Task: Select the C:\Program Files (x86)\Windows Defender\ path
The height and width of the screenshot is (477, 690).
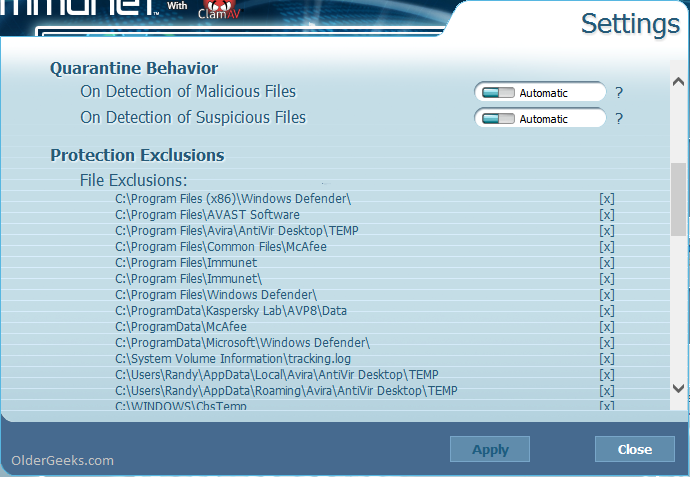Action: click(233, 199)
